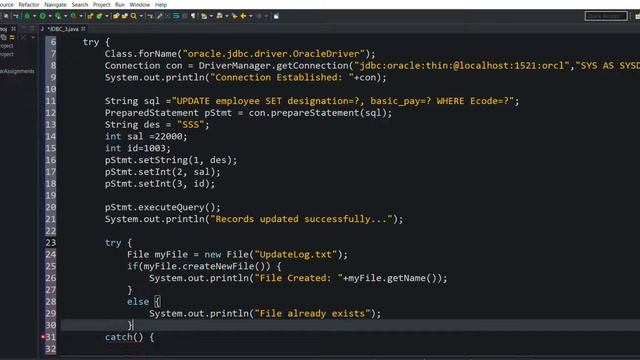Click into the Quick Access field

tap(606, 16)
